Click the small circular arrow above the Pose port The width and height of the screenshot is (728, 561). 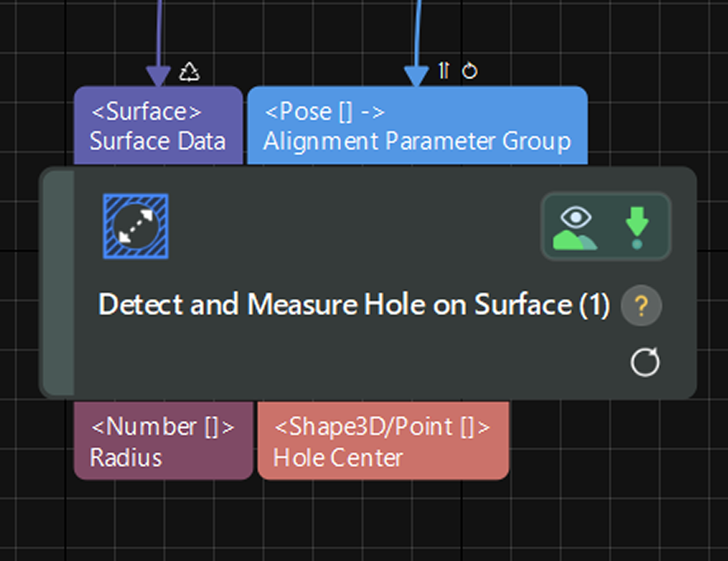pyautogui.click(x=470, y=71)
